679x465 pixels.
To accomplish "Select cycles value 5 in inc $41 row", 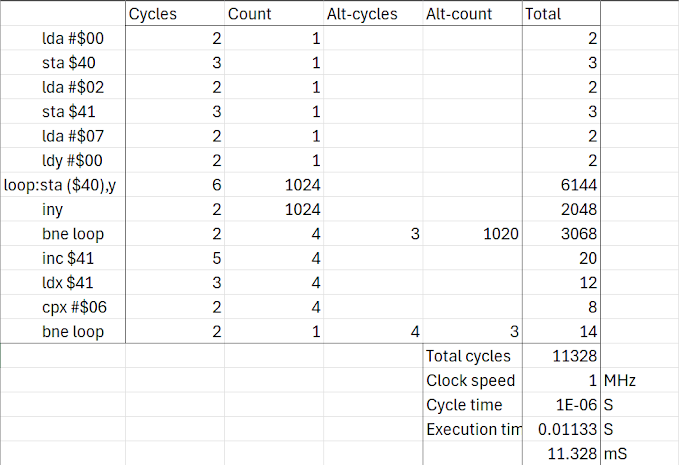I will pyautogui.click(x=175, y=258).
